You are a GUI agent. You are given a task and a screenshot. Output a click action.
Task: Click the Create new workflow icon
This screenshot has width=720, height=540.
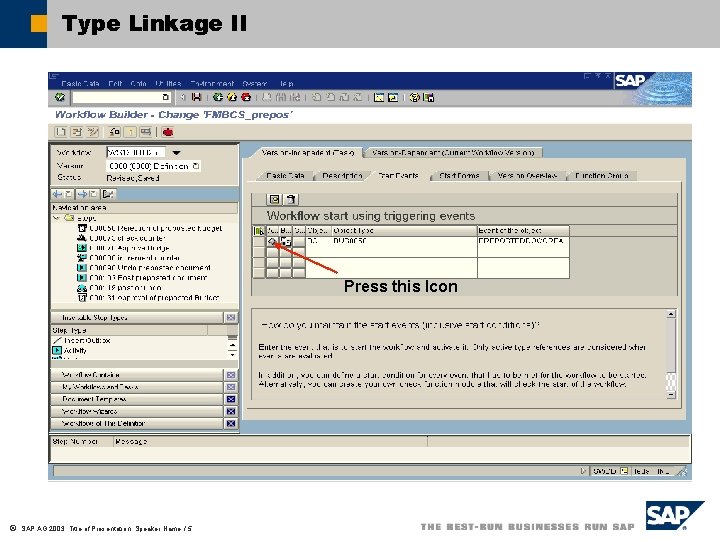[61, 132]
